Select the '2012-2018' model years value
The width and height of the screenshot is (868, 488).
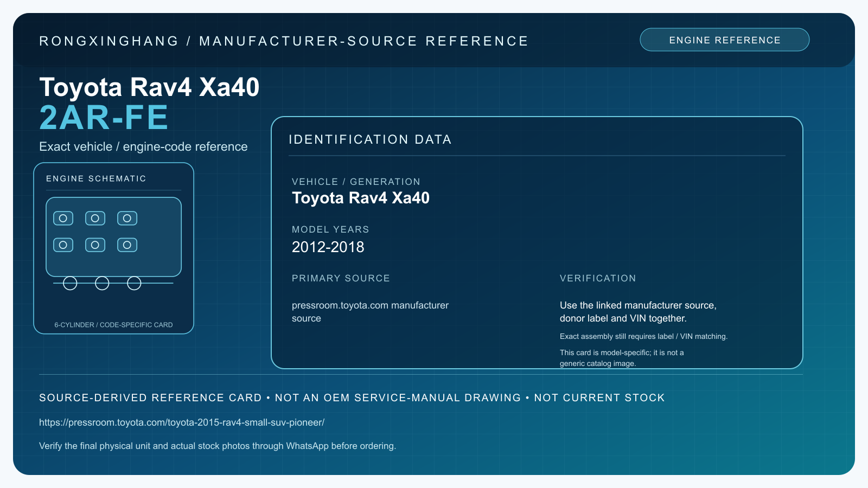tap(328, 247)
